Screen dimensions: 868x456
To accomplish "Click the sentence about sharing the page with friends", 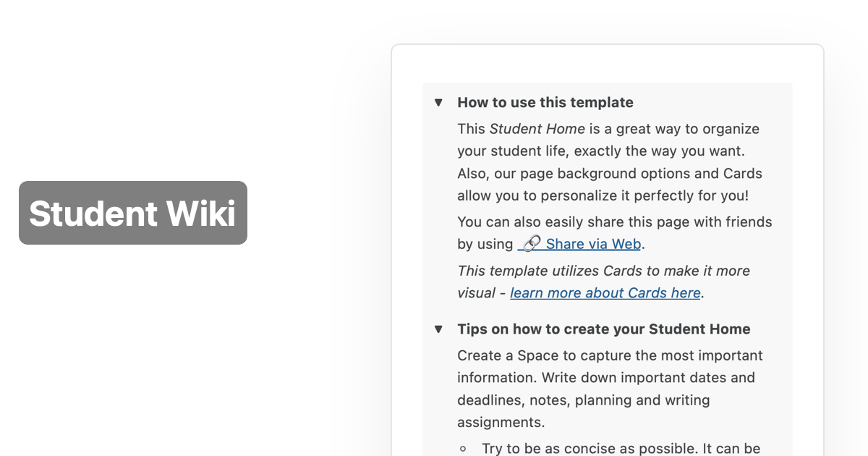I will [614, 221].
